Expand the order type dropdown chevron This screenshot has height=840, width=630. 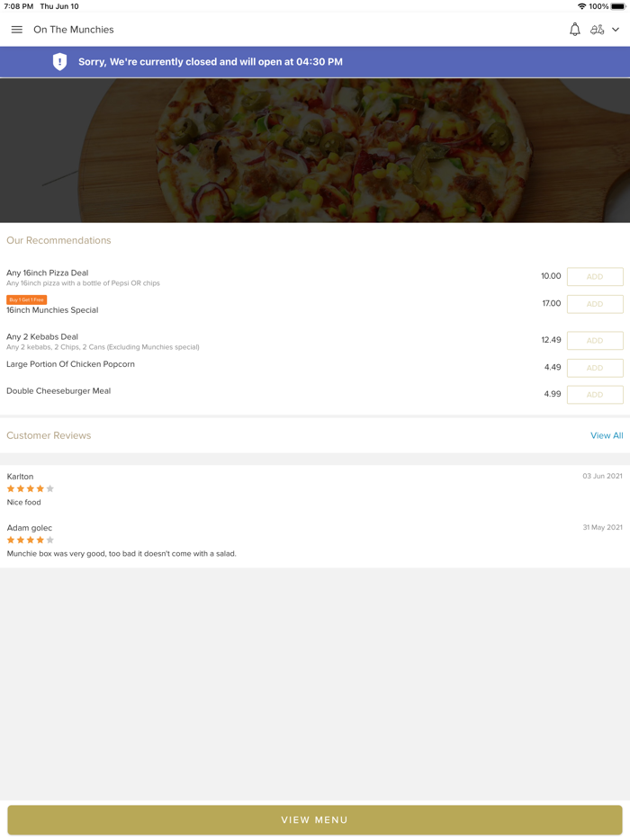pyautogui.click(x=616, y=30)
